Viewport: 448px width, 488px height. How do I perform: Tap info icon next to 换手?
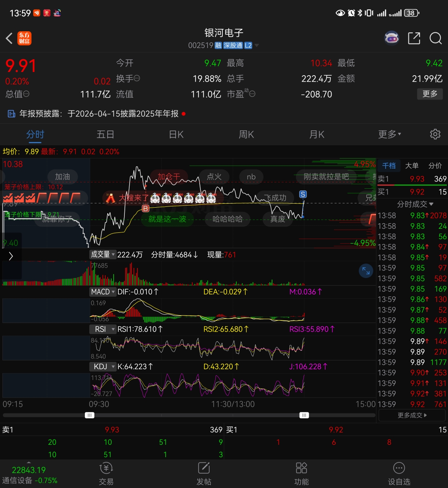click(137, 78)
